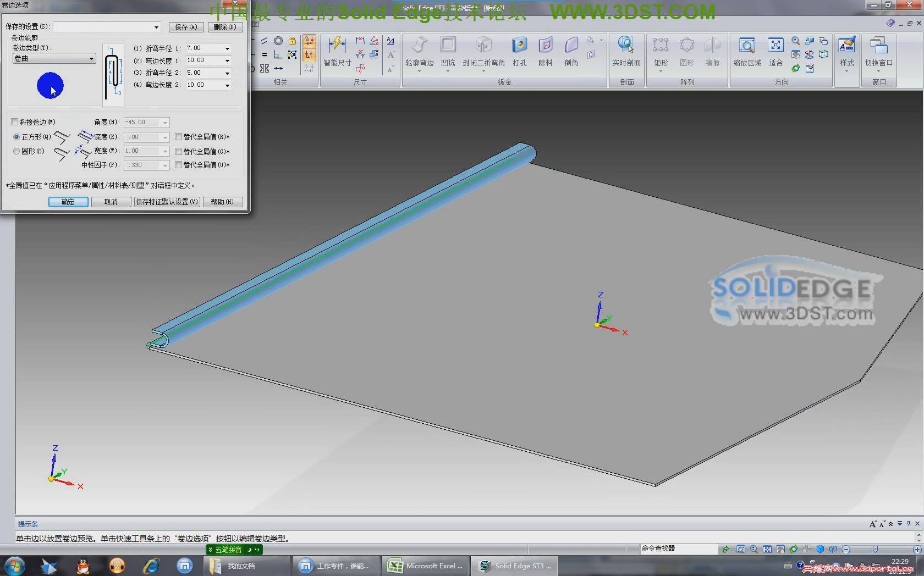This screenshot has height=576, width=924.
Task: Click the 帮助 help button
Action: pos(223,202)
